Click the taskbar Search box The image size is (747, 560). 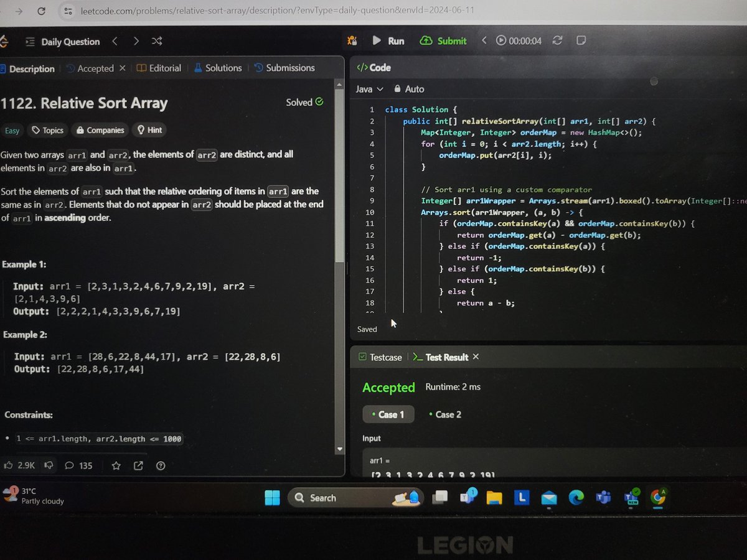click(355, 498)
